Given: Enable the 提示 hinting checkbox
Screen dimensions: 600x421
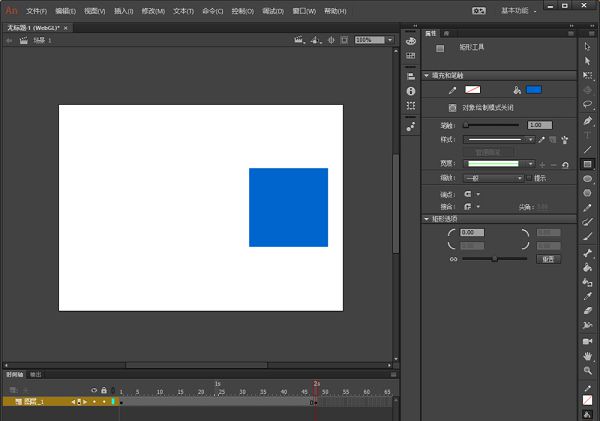Looking at the screenshot, I should (529, 178).
